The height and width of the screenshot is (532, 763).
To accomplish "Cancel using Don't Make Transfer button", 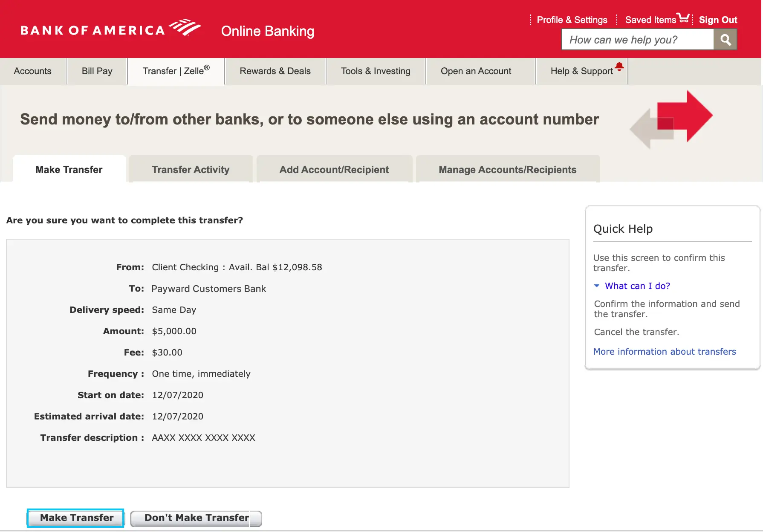I will coord(196,518).
